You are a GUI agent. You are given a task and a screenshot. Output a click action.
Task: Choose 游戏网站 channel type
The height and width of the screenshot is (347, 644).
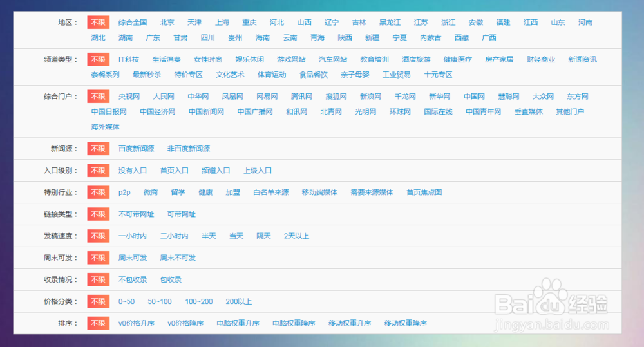click(x=291, y=59)
